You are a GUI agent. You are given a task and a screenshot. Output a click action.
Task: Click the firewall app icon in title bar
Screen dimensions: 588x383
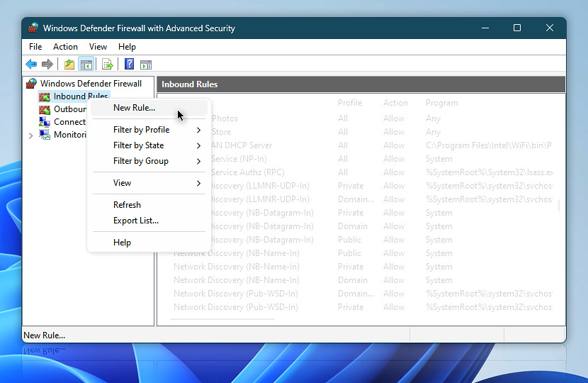click(x=33, y=28)
